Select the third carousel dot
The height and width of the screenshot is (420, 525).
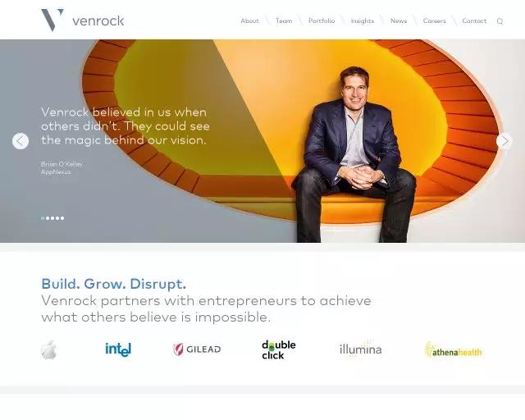[x=52, y=218]
